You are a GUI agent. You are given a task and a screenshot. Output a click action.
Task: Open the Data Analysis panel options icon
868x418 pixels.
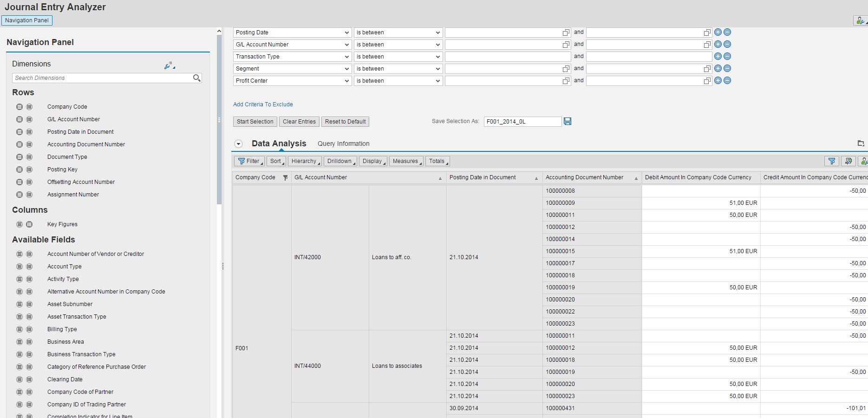click(861, 144)
